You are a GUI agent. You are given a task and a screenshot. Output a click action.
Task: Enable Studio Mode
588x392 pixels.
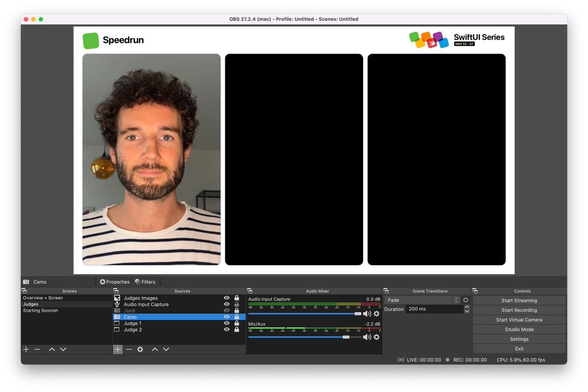click(519, 329)
